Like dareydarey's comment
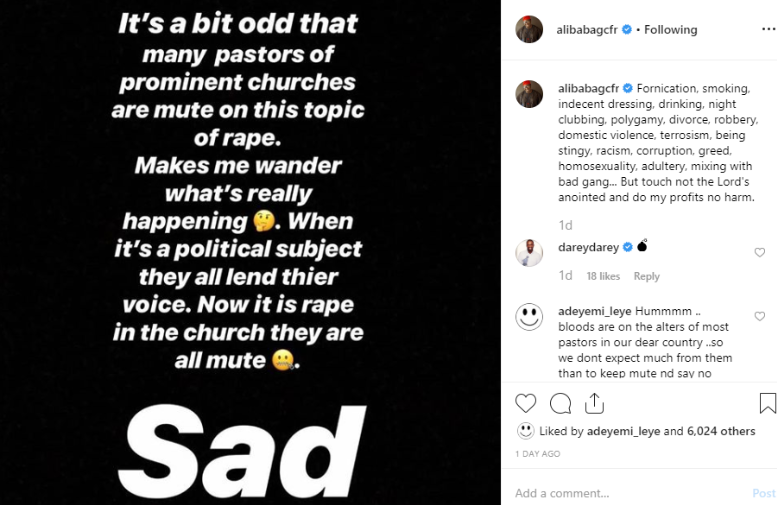The width and height of the screenshot is (777, 505). (x=760, y=253)
